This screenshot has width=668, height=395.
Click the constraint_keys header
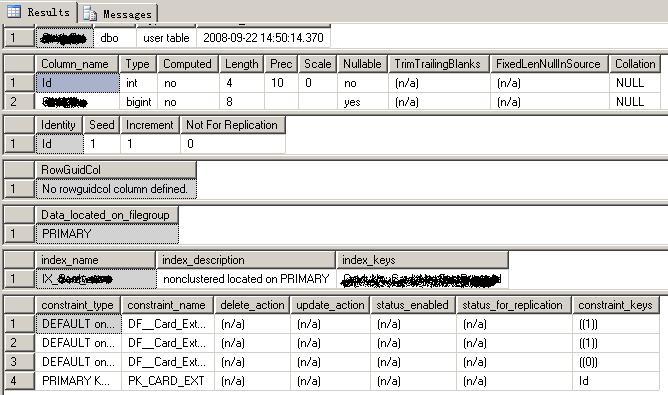pyautogui.click(x=616, y=305)
